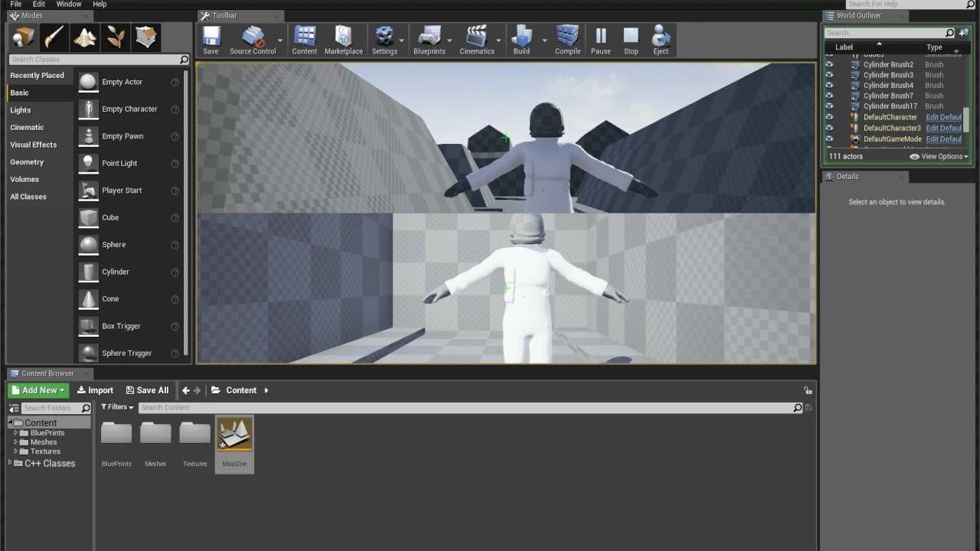The height and width of the screenshot is (551, 980).
Task: Select the Landscape mode icon
Action: [x=85, y=37]
